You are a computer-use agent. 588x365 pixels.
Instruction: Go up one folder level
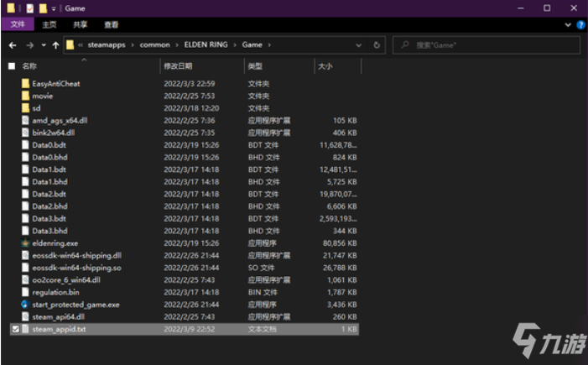56,45
